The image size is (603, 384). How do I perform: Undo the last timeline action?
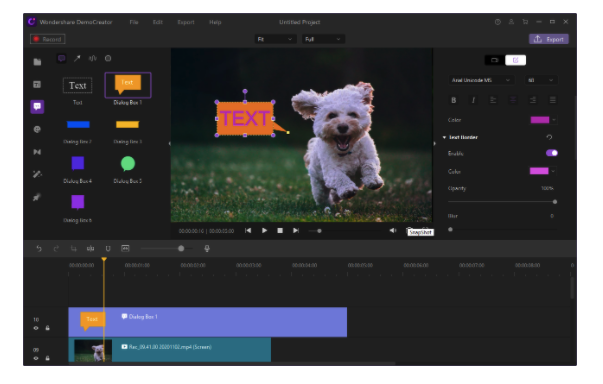click(38, 249)
